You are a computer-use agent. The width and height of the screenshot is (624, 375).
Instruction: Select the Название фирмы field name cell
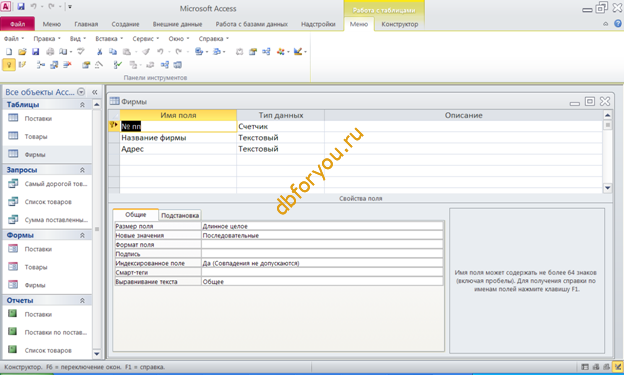pyautogui.click(x=178, y=138)
